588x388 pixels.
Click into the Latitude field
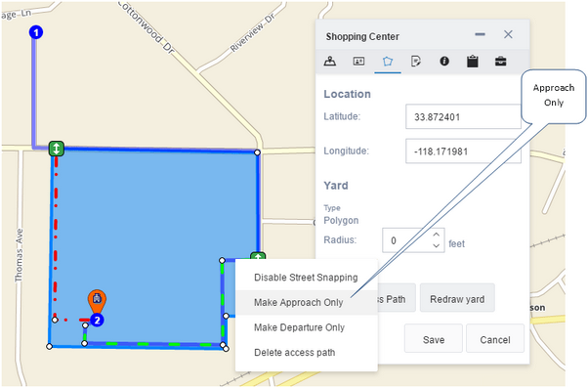463,116
